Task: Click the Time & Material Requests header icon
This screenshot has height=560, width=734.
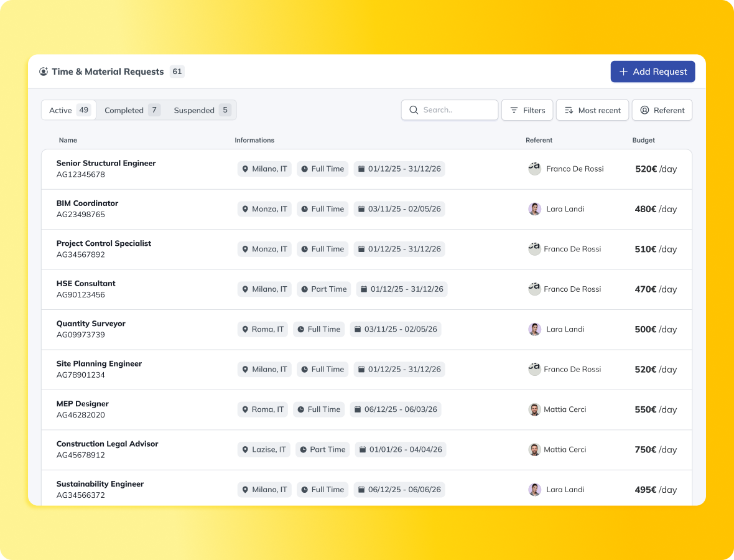Action: coord(44,72)
